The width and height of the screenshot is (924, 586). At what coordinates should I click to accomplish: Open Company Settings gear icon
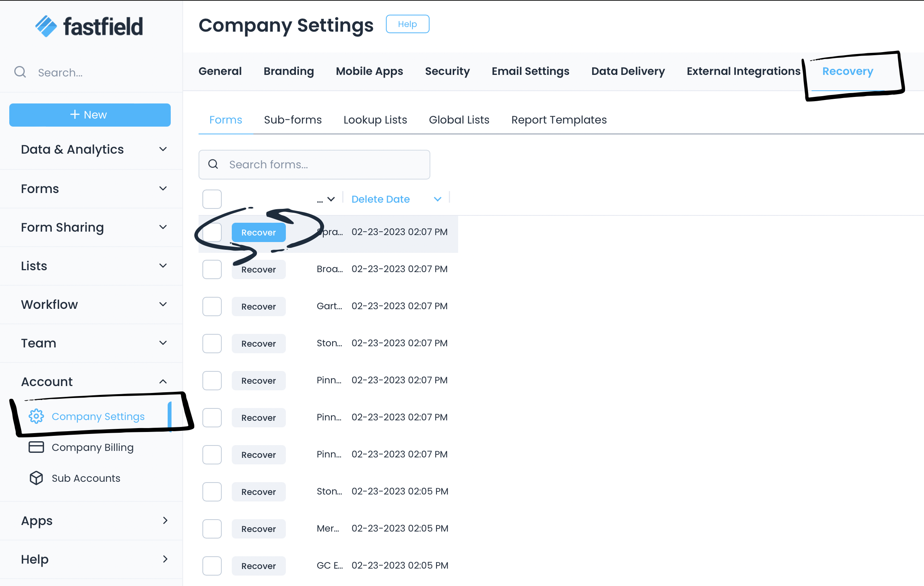click(x=36, y=416)
